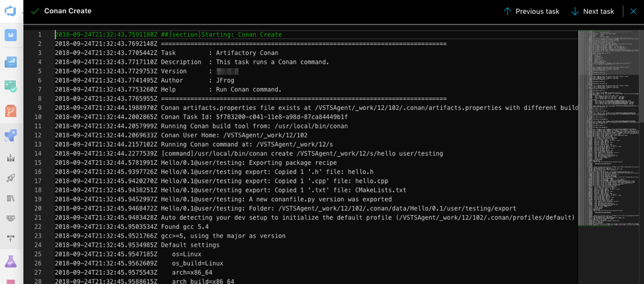Image resolution: width=644 pixels, height=284 pixels.
Task: Click the Azure DevOps logo
Action: tap(11, 11)
